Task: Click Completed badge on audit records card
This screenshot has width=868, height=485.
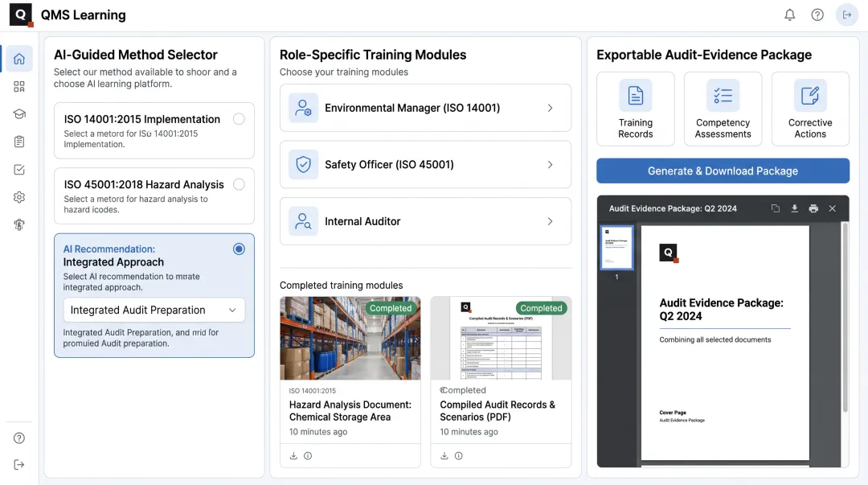Action: coord(541,308)
